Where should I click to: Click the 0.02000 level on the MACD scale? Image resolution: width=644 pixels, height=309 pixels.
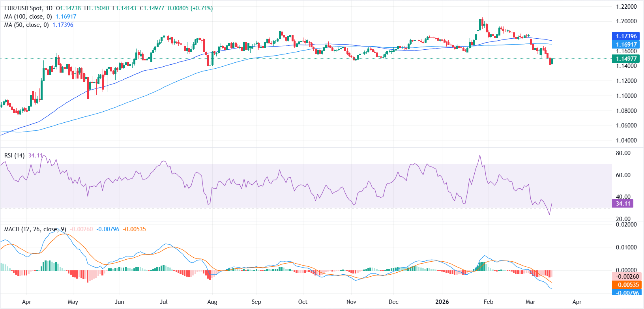point(626,225)
